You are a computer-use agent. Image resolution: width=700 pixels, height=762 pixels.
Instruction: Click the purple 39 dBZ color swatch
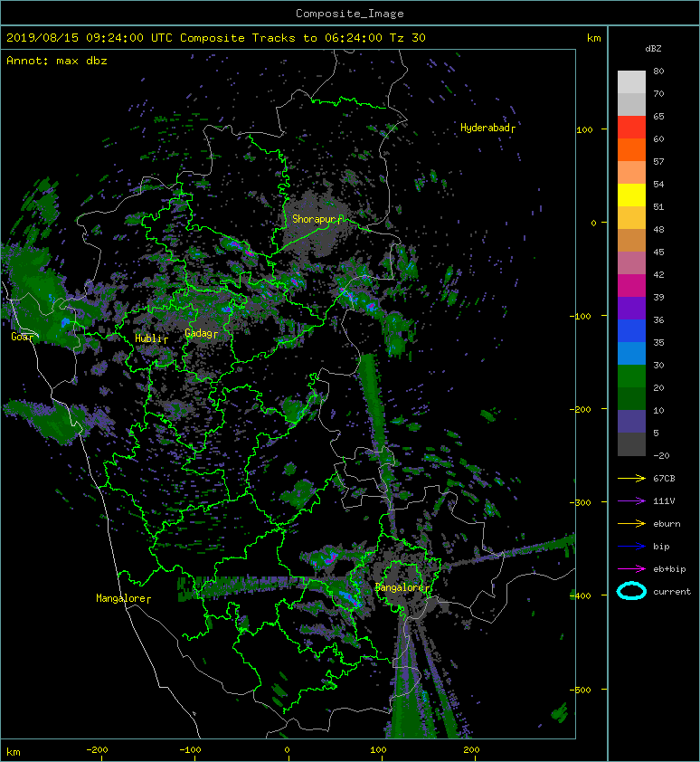point(631,308)
